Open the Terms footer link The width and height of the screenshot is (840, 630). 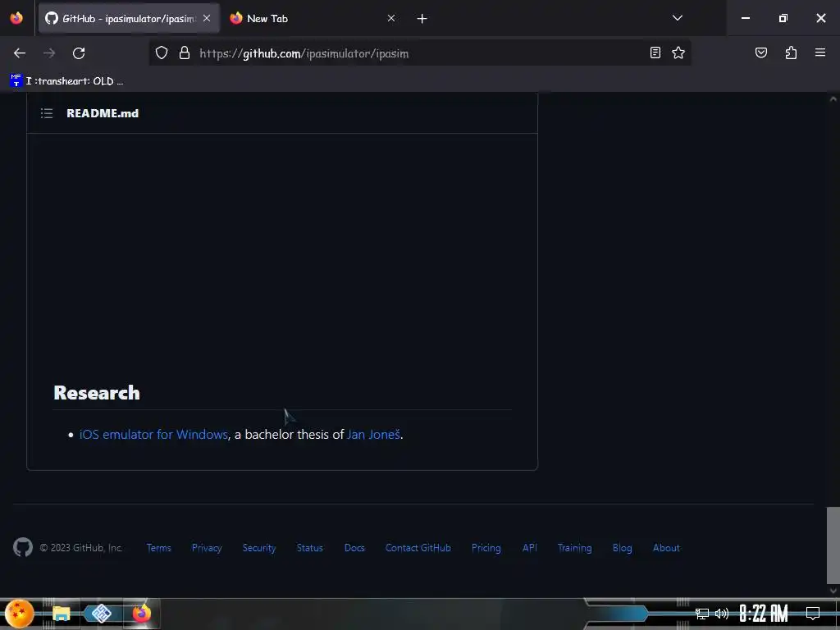click(158, 547)
